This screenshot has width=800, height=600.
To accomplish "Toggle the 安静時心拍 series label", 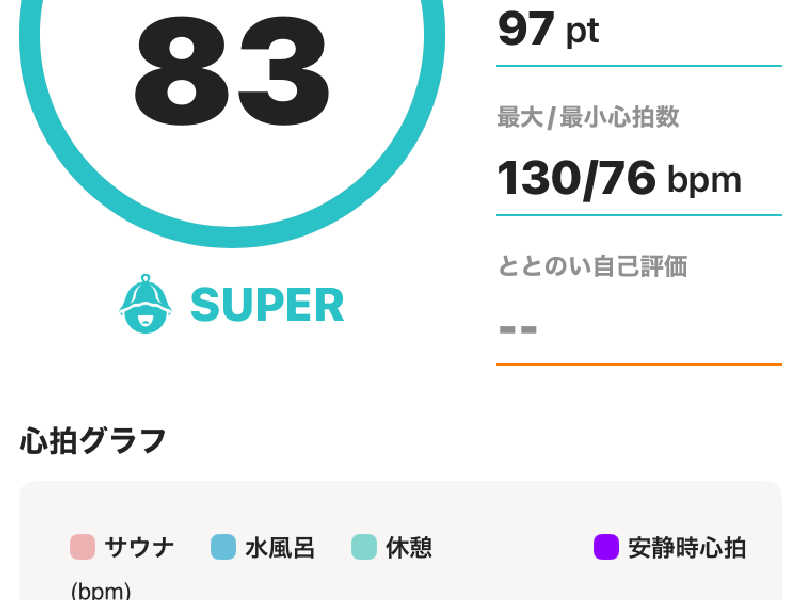I will (x=687, y=547).
